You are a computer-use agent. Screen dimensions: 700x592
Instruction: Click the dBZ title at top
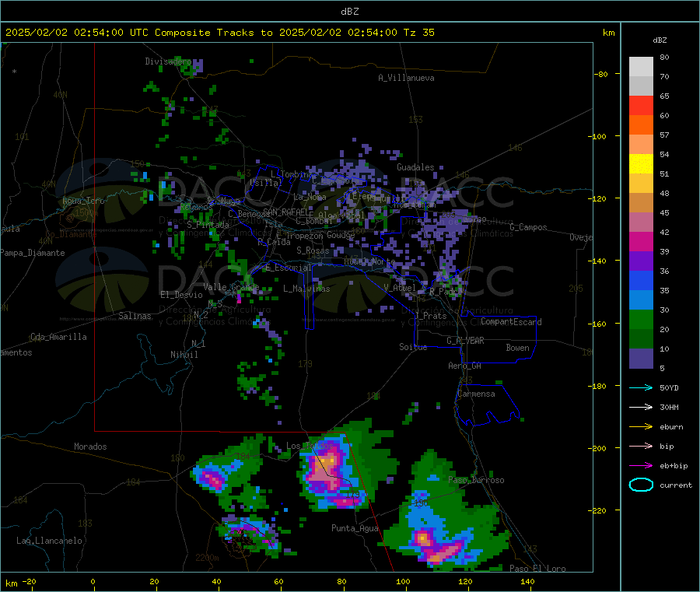(x=349, y=12)
